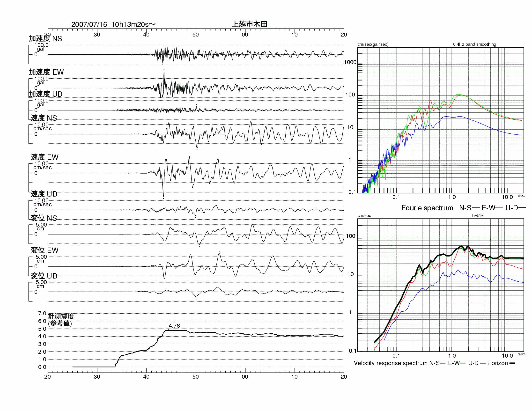Click the 速度 NS waveform label
The image size is (532, 411).
(44, 118)
